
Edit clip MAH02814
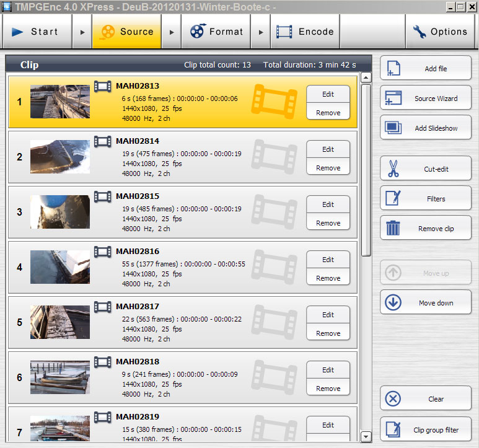coord(328,149)
